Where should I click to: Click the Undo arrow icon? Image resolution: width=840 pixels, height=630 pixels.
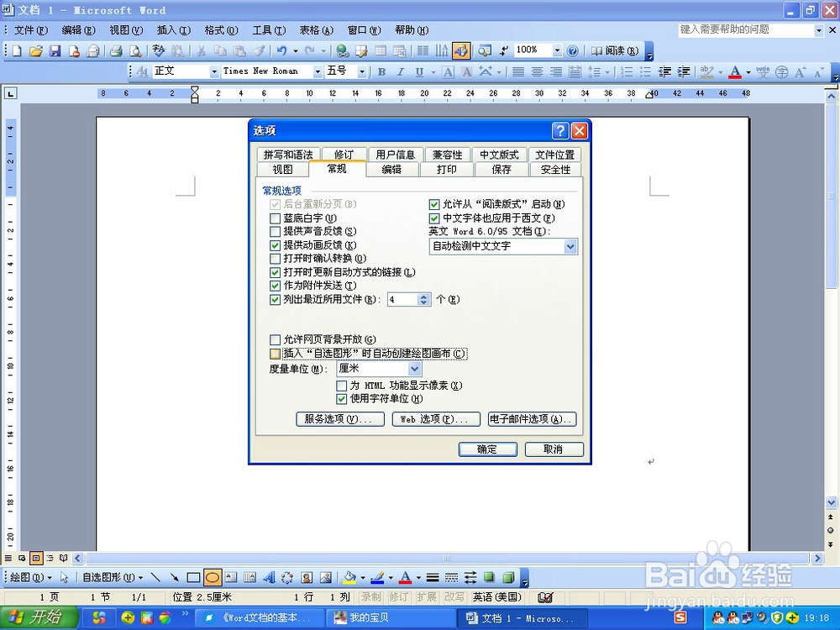pyautogui.click(x=281, y=51)
